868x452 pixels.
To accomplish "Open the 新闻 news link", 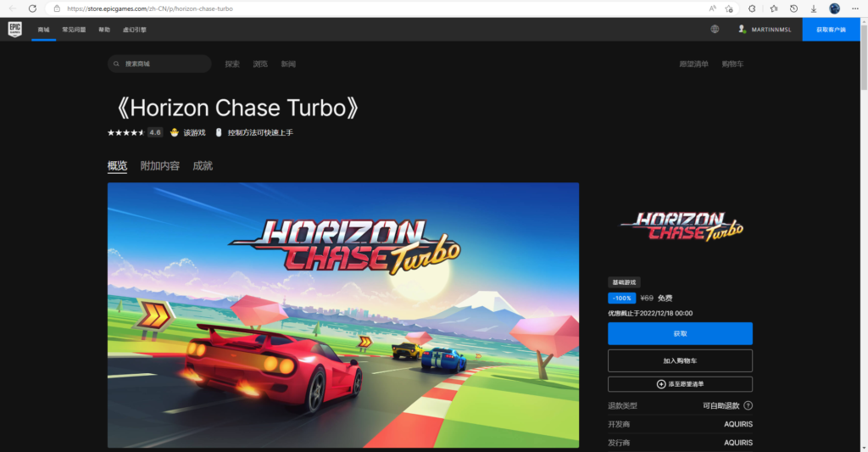I will tap(288, 64).
